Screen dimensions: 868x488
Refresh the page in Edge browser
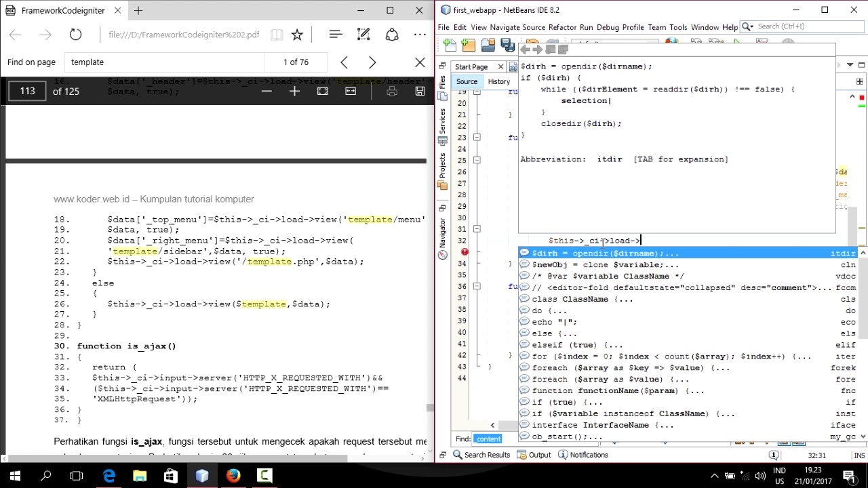click(x=75, y=35)
